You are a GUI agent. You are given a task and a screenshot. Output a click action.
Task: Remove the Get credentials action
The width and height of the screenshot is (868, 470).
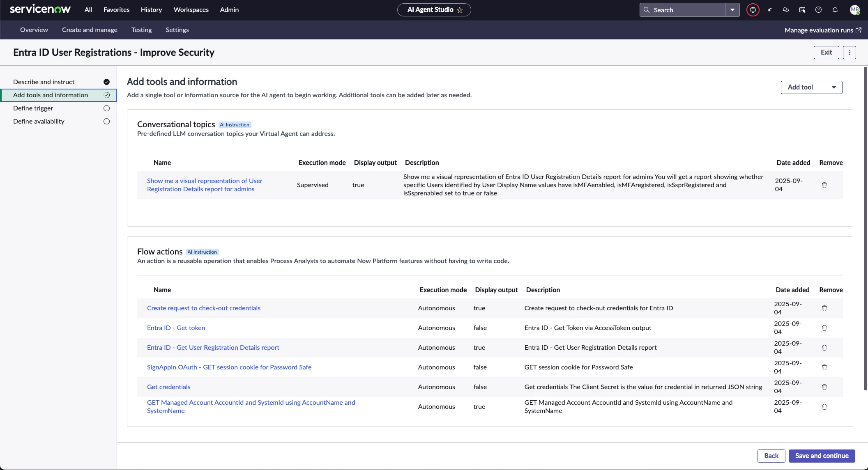(x=824, y=387)
